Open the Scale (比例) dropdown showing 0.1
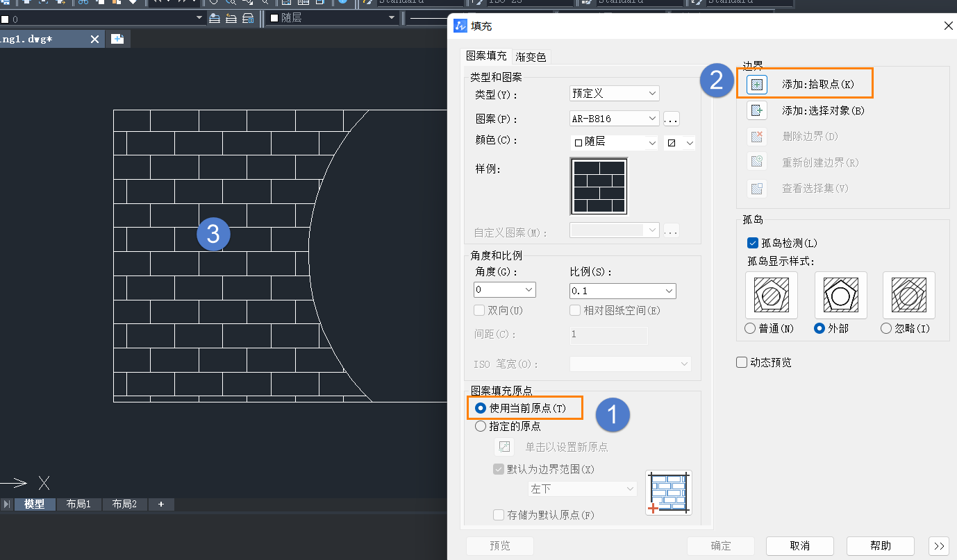This screenshot has height=560, width=957. point(622,291)
